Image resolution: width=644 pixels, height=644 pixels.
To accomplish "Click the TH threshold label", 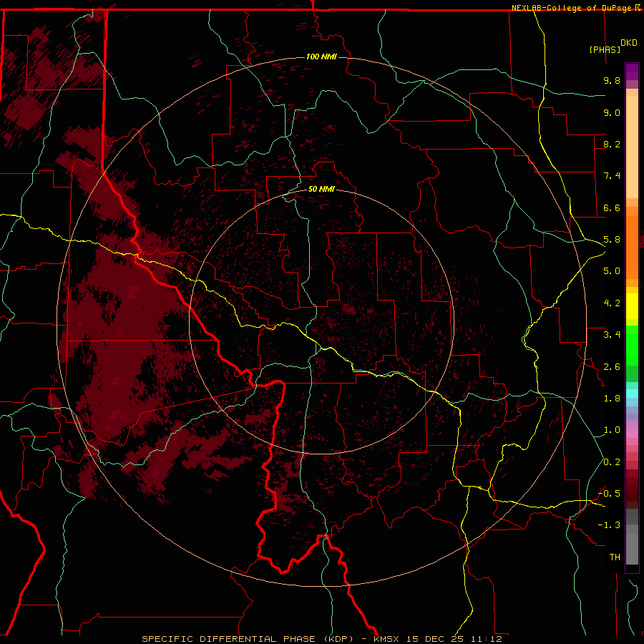I will pos(615,557).
